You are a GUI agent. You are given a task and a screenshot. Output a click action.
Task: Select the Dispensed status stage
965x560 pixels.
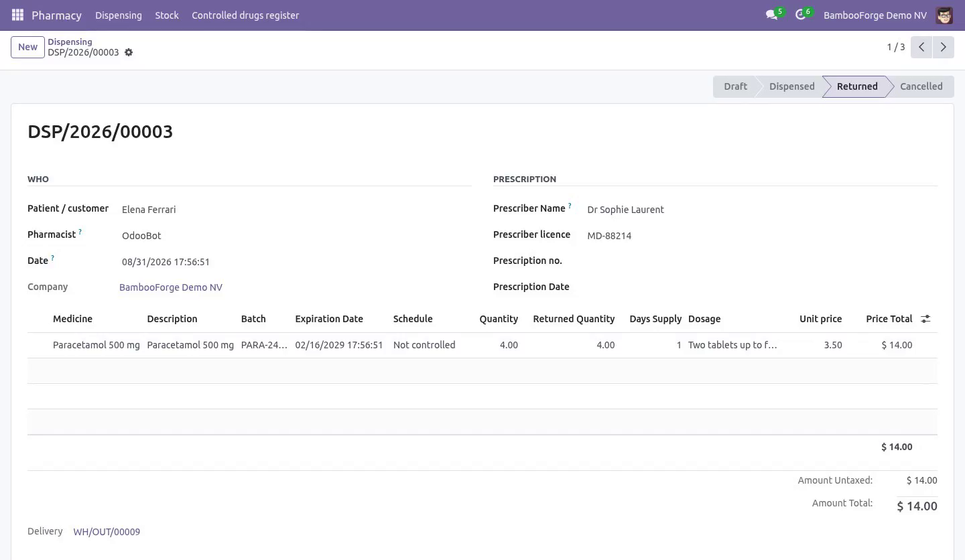(791, 86)
